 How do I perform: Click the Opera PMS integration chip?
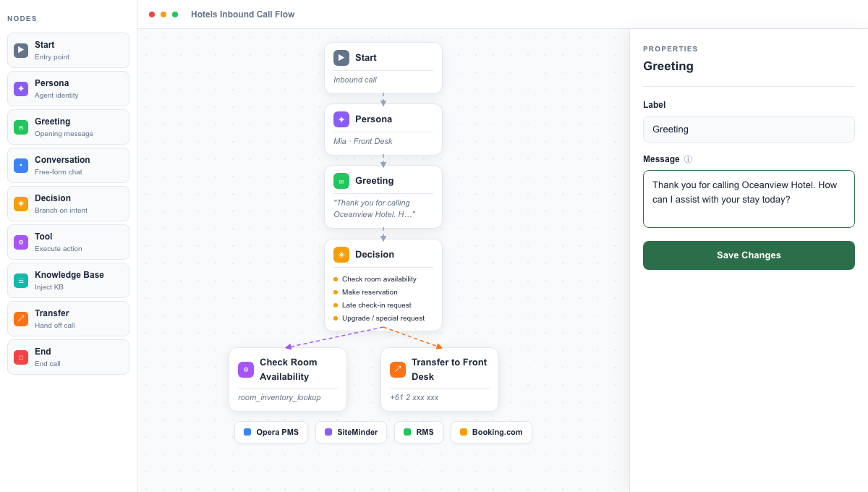(x=271, y=432)
